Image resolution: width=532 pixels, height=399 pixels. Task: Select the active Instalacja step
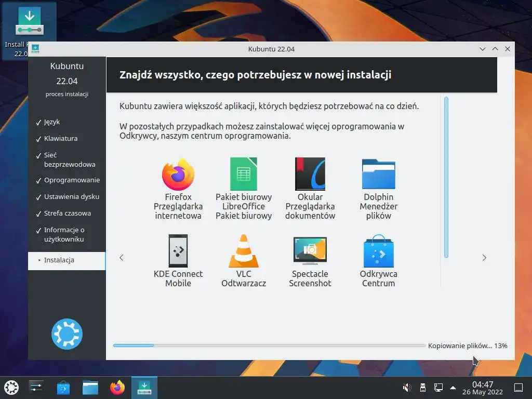67,261
